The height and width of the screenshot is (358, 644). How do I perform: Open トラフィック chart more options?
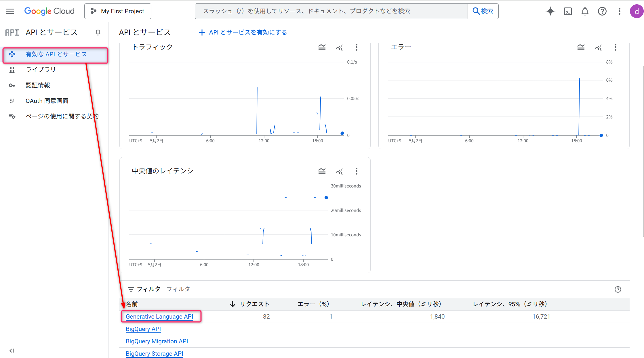click(x=357, y=47)
